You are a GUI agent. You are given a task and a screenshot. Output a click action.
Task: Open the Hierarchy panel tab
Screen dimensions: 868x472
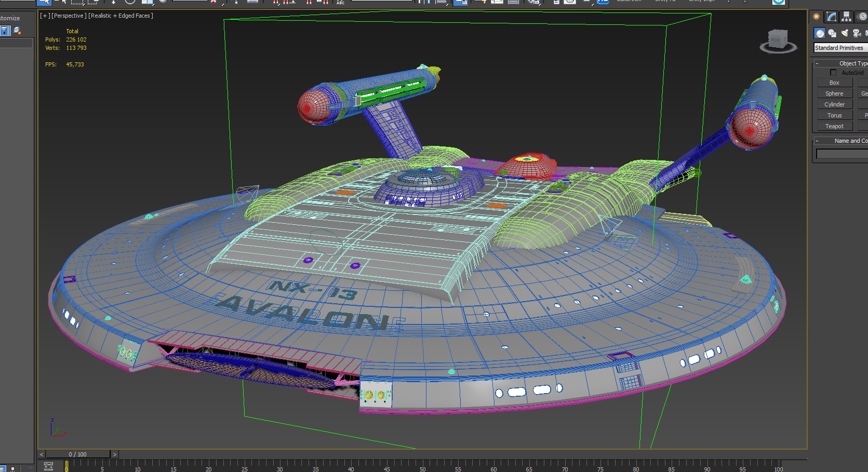point(847,17)
